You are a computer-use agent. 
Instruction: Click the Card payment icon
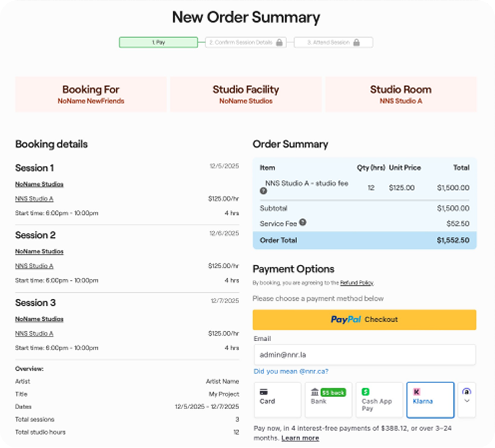pos(264,392)
